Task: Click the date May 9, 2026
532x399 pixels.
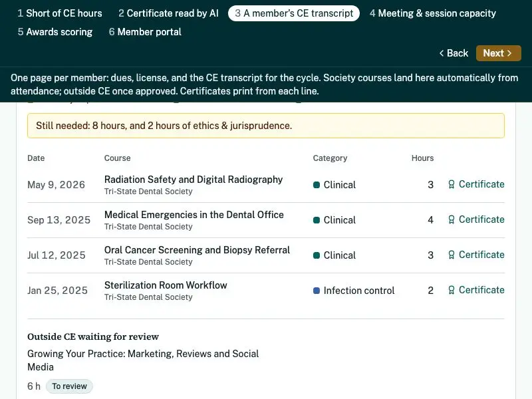Action: (x=57, y=185)
